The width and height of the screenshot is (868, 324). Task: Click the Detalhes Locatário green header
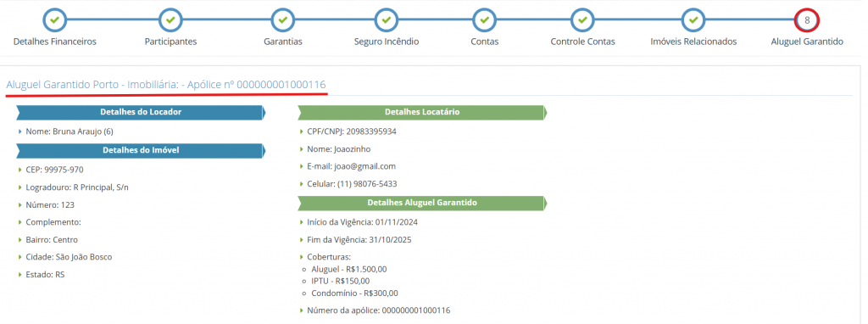tap(422, 113)
